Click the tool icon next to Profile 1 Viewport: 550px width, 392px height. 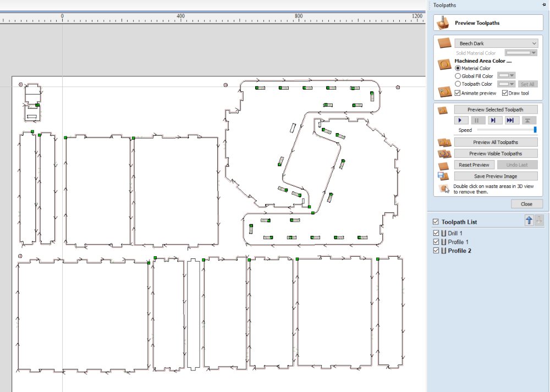coord(444,242)
